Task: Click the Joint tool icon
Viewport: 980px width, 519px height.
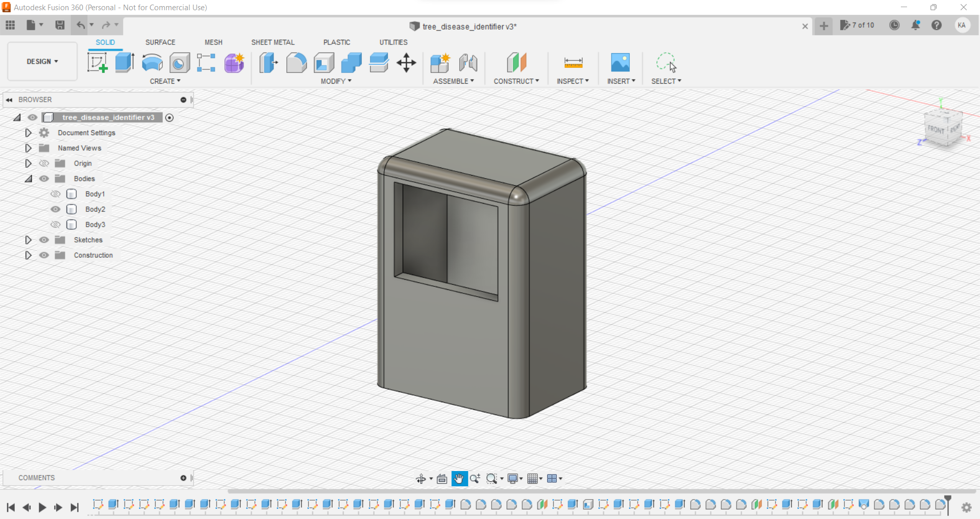Action: pos(468,63)
